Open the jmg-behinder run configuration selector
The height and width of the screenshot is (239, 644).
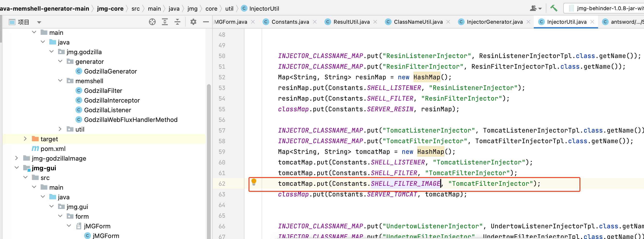tap(605, 8)
